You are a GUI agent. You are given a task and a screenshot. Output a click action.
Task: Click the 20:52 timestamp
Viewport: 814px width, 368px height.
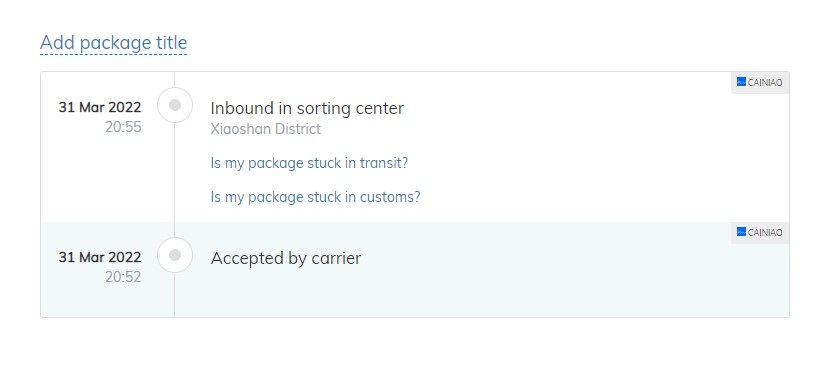tap(123, 277)
